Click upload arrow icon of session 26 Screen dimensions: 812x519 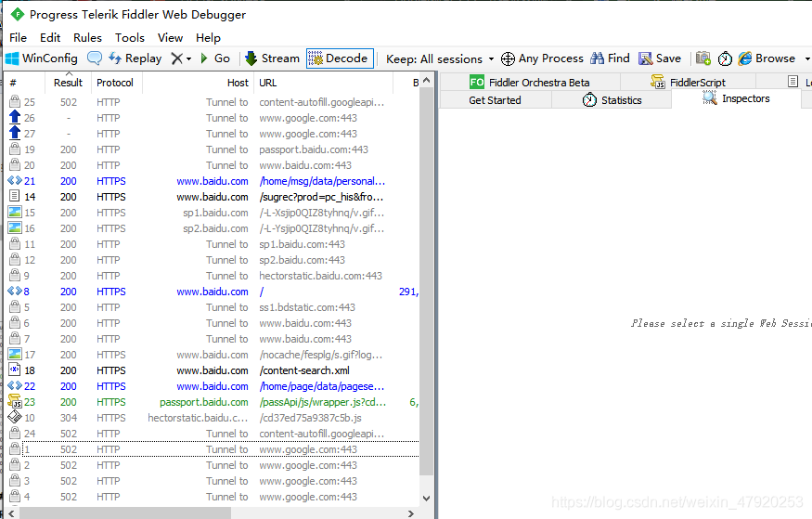[x=15, y=118]
